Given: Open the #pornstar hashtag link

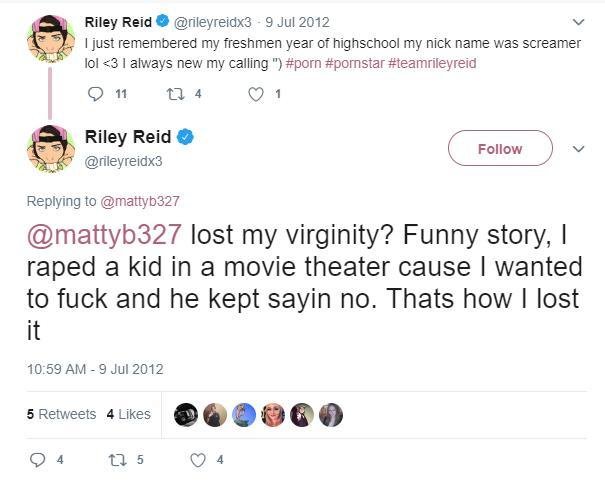Looking at the screenshot, I should (355, 63).
